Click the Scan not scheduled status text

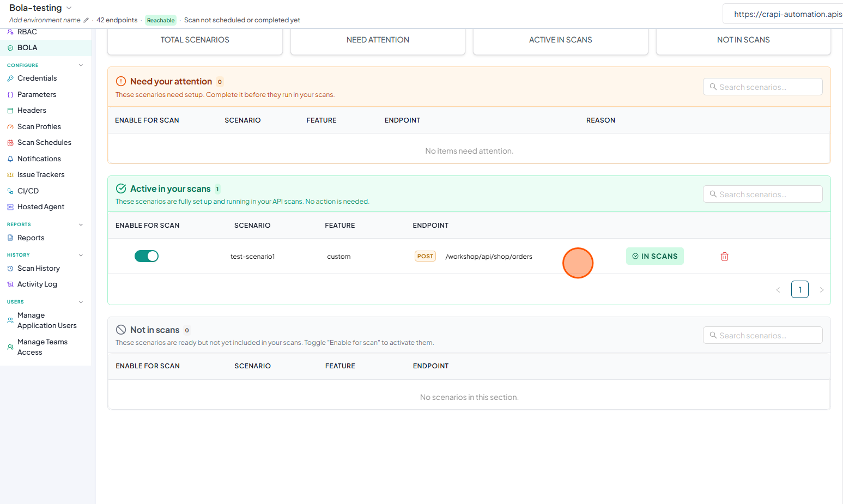(242, 20)
